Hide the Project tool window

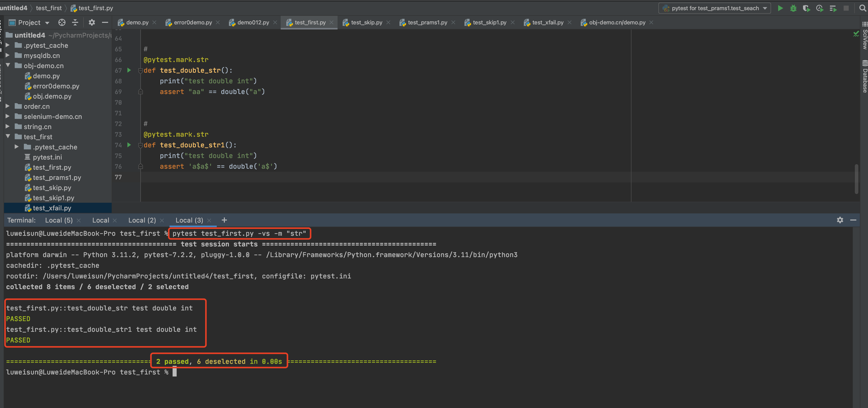(105, 22)
